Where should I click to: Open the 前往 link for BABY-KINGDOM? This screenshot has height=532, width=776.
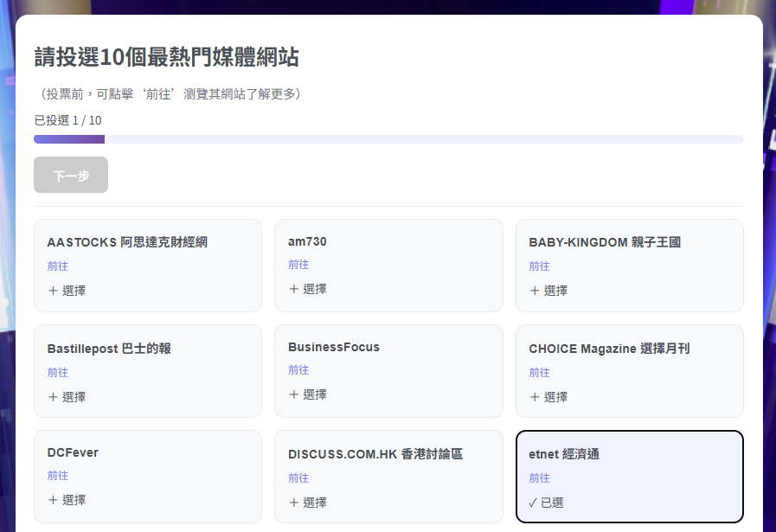pyautogui.click(x=539, y=266)
